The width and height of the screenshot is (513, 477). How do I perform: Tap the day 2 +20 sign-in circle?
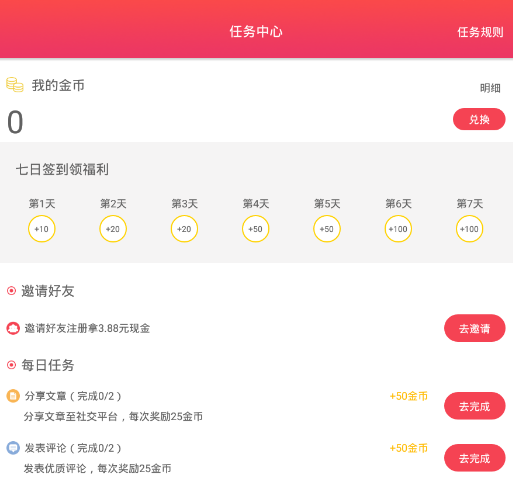coord(113,229)
